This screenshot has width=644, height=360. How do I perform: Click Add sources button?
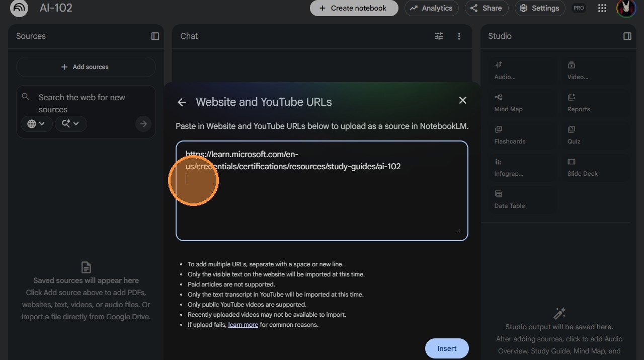coord(86,67)
